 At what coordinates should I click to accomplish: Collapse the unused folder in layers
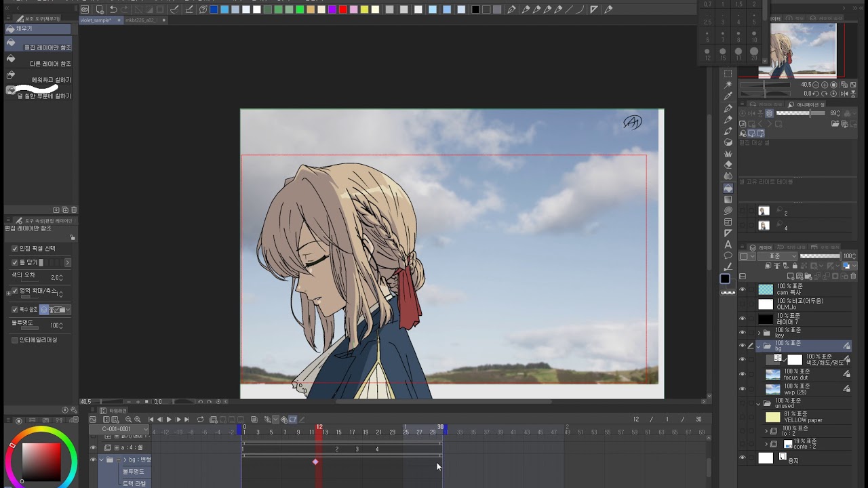tap(759, 403)
